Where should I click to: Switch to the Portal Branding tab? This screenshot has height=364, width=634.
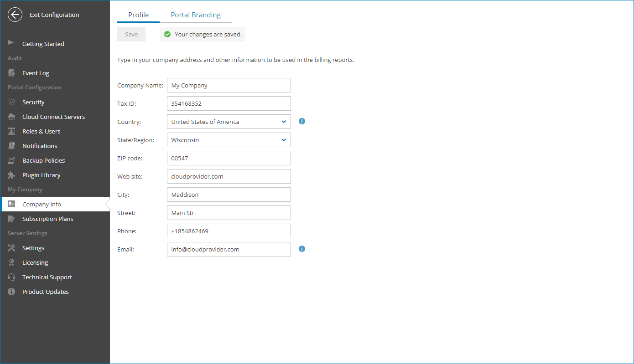click(196, 15)
